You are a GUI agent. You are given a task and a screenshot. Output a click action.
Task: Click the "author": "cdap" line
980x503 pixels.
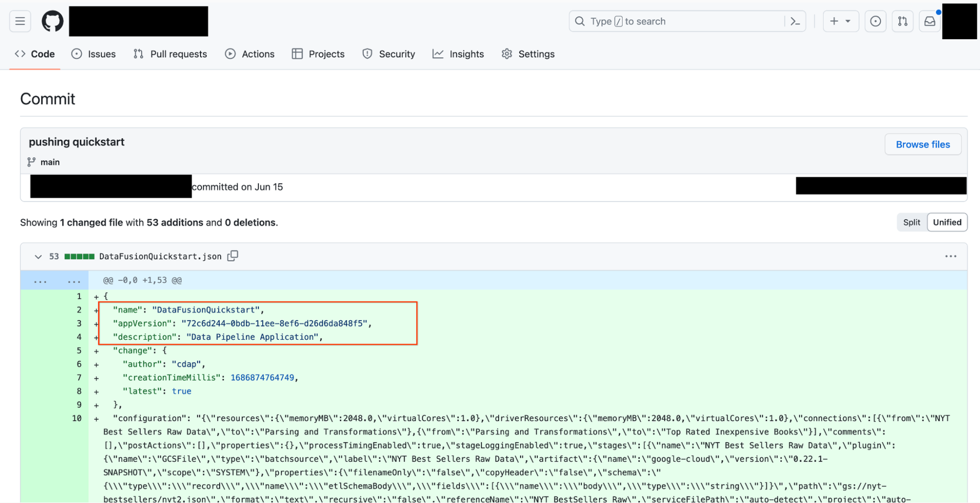click(x=163, y=364)
